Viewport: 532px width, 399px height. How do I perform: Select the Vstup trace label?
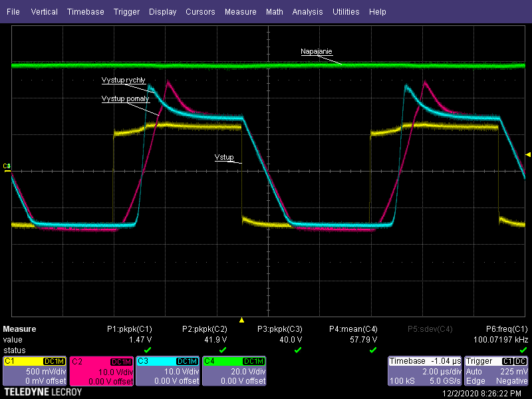pyautogui.click(x=224, y=157)
